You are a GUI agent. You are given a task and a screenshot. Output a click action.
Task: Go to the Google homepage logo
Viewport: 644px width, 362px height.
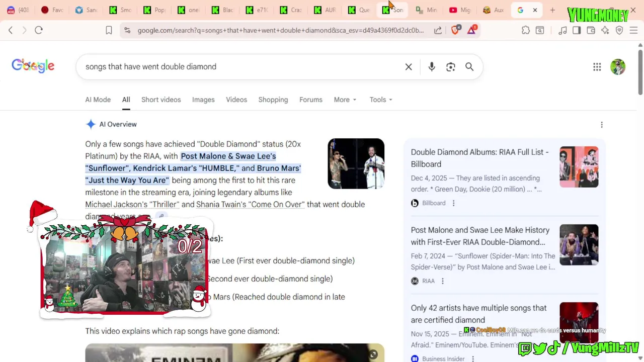[x=33, y=66]
